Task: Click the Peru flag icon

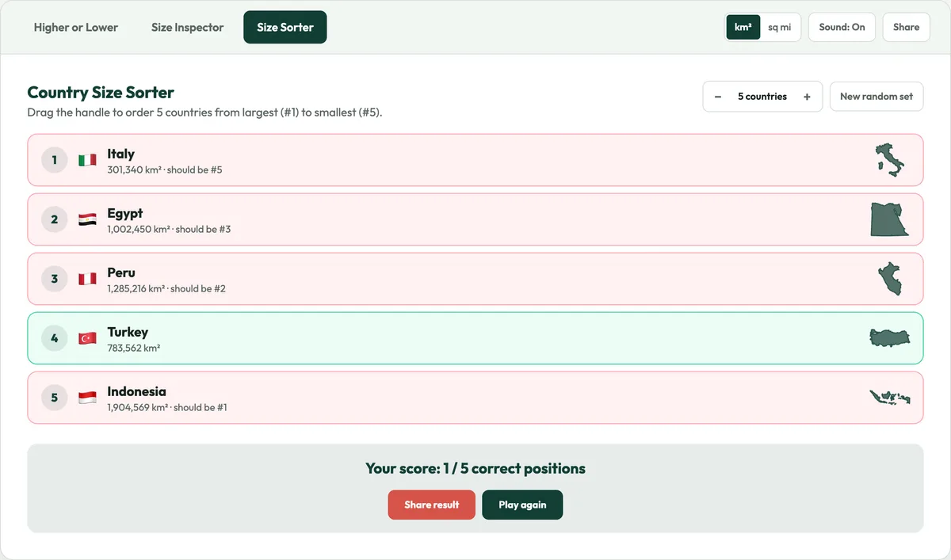Action: [87, 279]
